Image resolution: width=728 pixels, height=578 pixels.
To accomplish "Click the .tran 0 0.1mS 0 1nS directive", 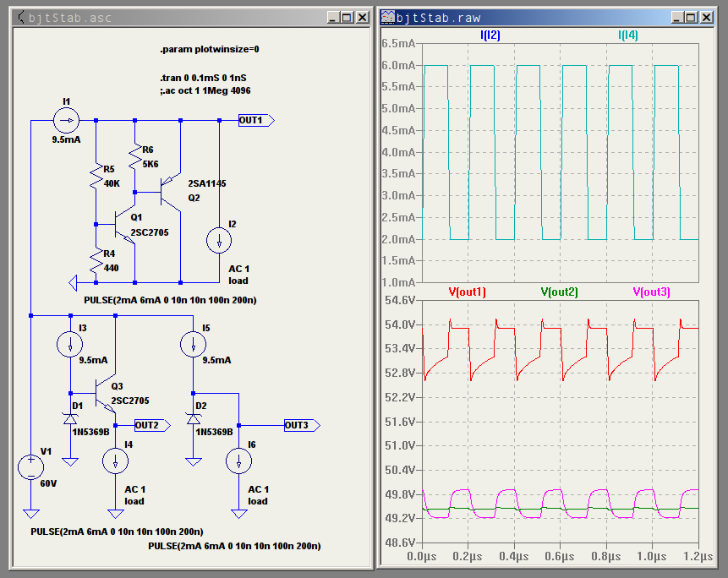I will click(x=204, y=78).
